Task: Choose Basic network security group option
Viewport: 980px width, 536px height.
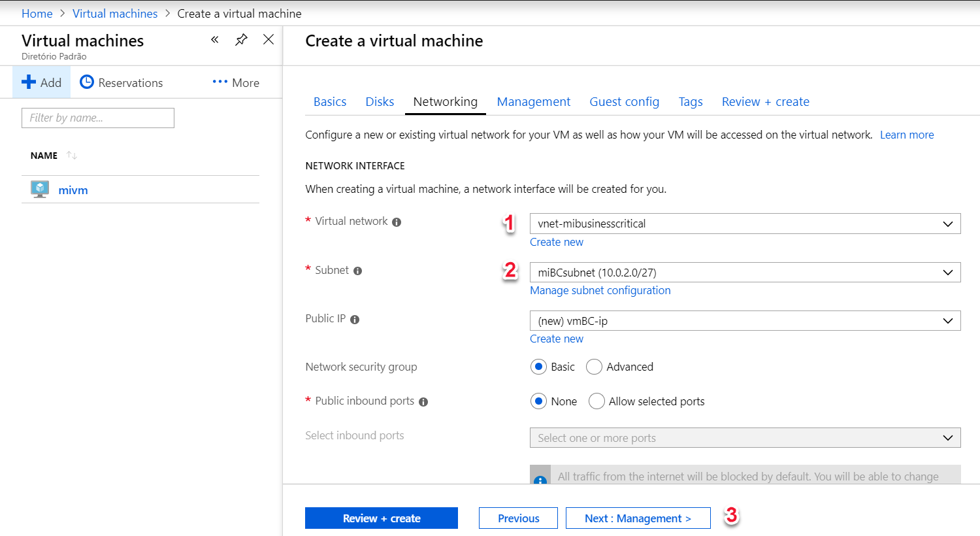Action: click(538, 367)
